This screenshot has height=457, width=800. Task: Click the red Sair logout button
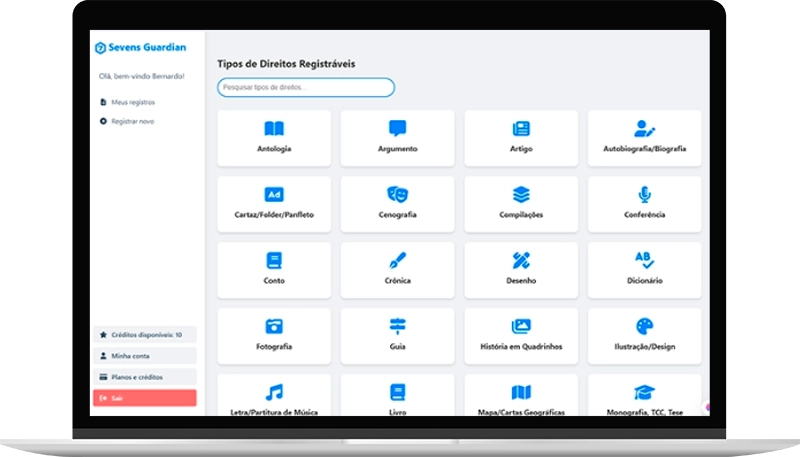point(144,398)
